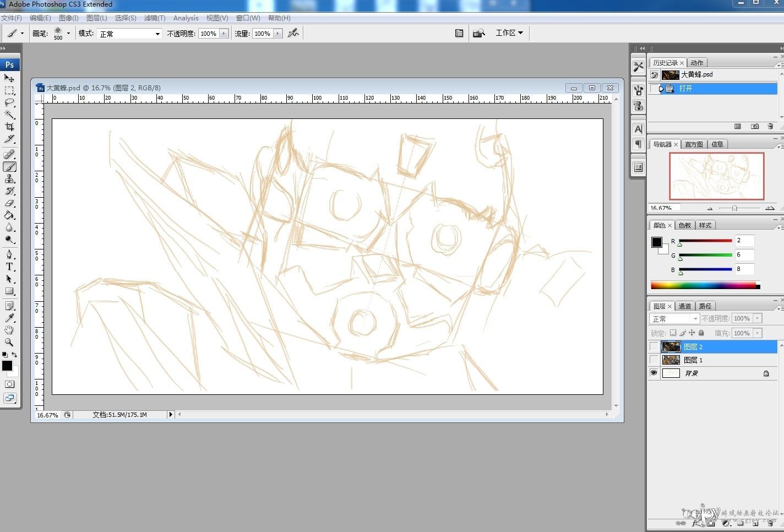This screenshot has height=532, width=784.
Task: Toggle lock transparent pixels in Layers panel
Action: click(673, 333)
